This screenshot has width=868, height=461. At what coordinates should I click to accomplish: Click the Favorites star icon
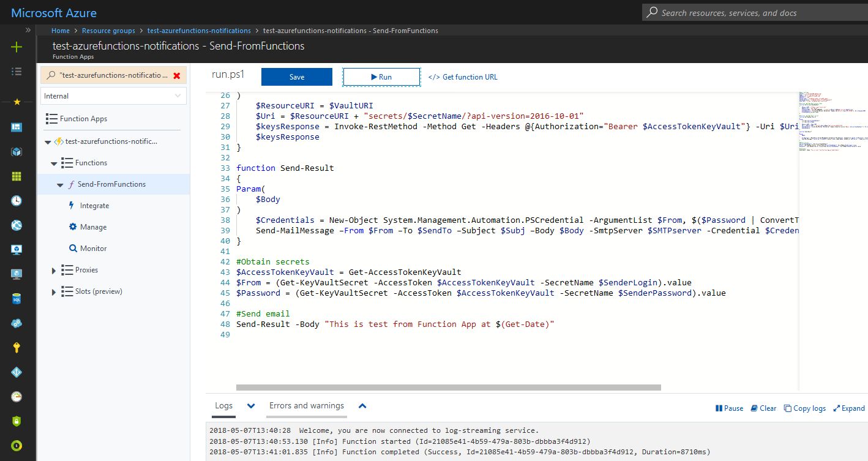coord(17,102)
